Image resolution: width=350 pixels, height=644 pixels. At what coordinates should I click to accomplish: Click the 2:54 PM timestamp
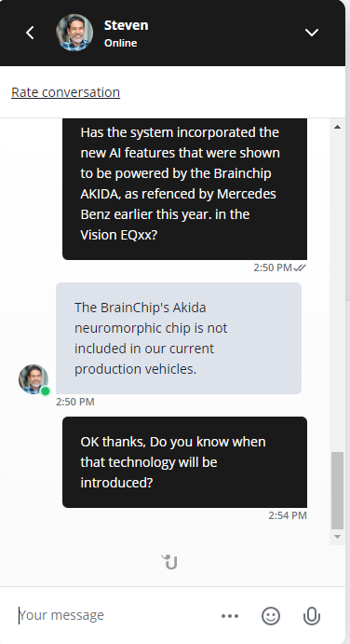pyautogui.click(x=288, y=515)
